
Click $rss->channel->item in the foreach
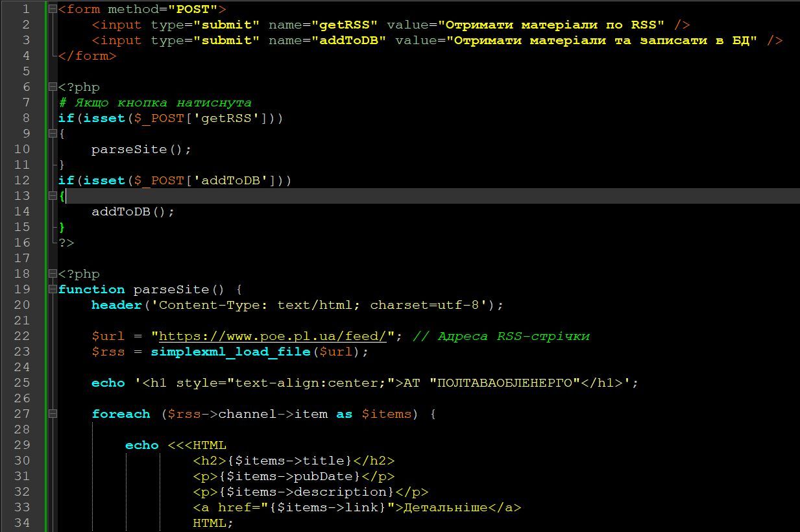click(248, 414)
